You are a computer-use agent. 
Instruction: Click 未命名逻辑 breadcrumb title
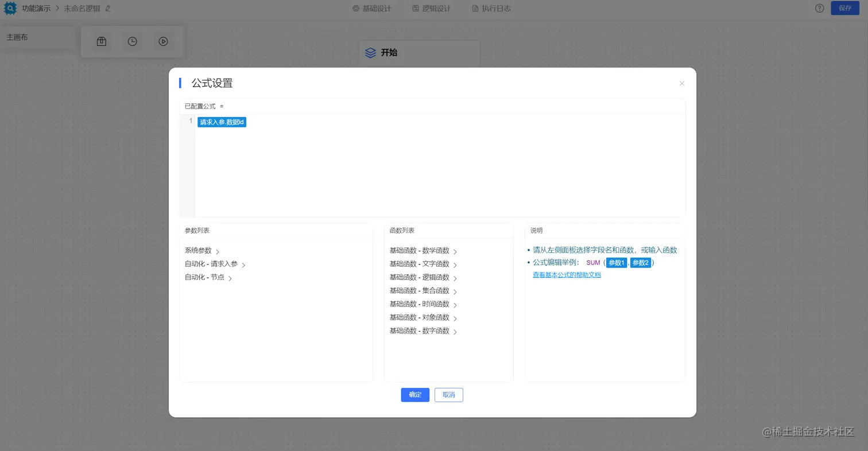(x=82, y=9)
